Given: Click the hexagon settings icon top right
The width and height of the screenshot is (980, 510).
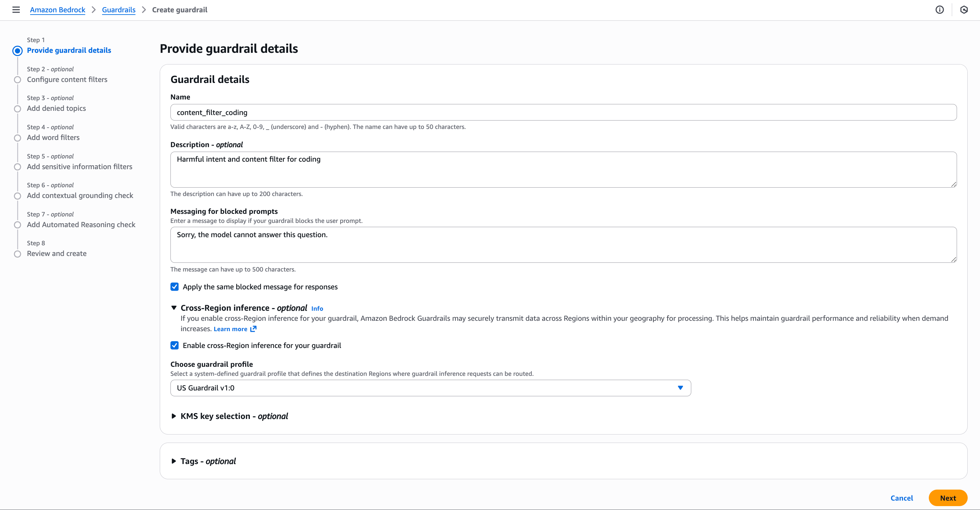Looking at the screenshot, I should 964,10.
